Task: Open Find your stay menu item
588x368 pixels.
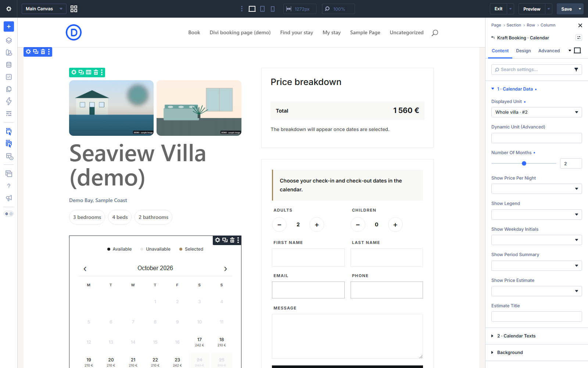Action: 297,32
